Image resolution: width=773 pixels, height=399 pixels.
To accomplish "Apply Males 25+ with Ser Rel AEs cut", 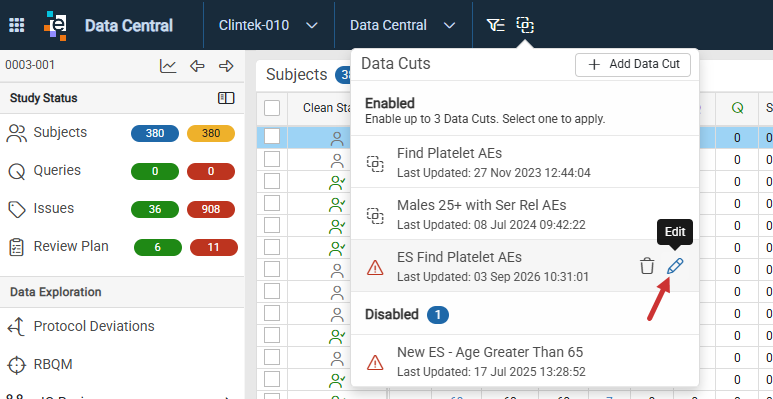I will [525, 214].
